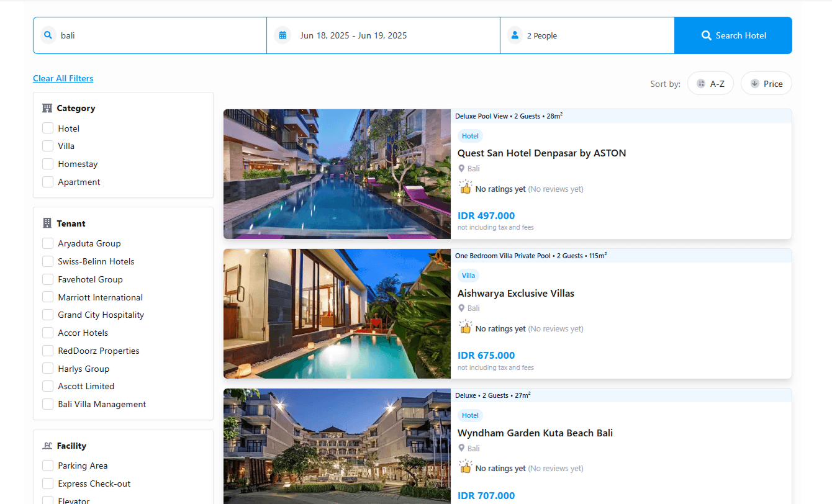Enable the Marriott International tenant filter

coord(48,297)
